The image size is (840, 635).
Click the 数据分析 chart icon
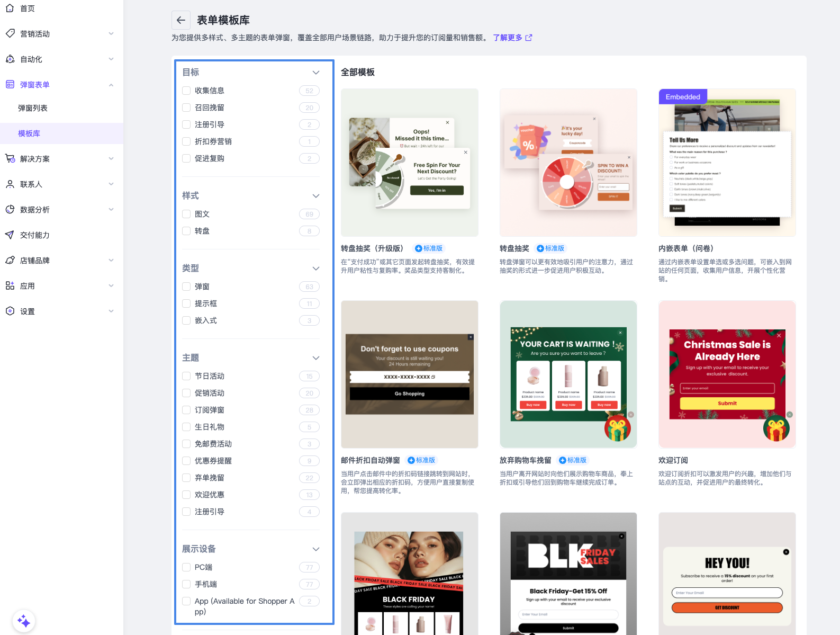pyautogui.click(x=10, y=210)
